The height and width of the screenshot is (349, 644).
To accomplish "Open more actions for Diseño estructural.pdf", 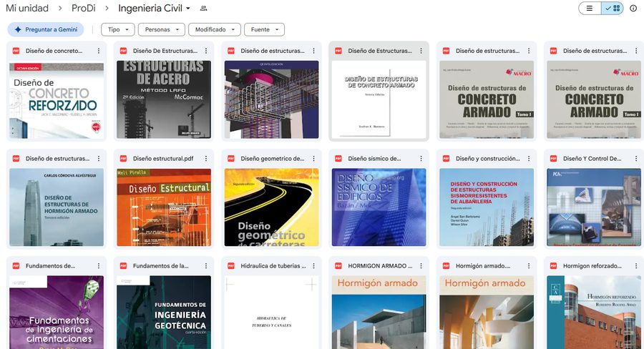I will point(206,159).
